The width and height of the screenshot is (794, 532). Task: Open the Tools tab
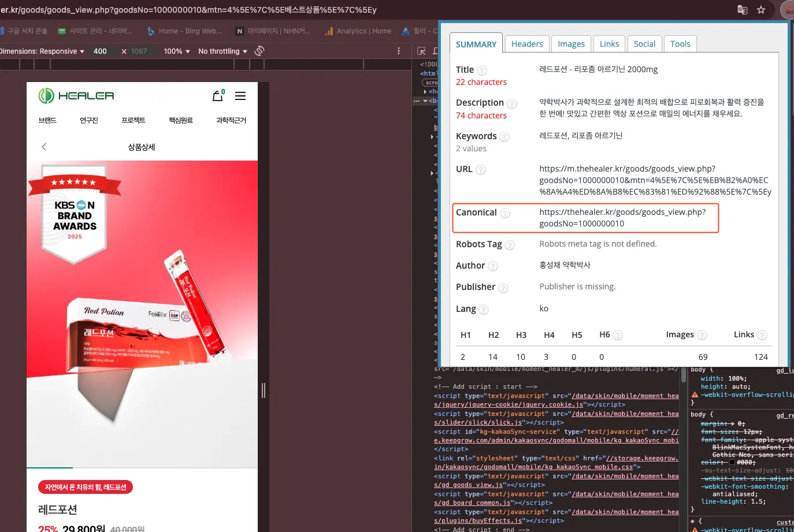click(x=680, y=44)
